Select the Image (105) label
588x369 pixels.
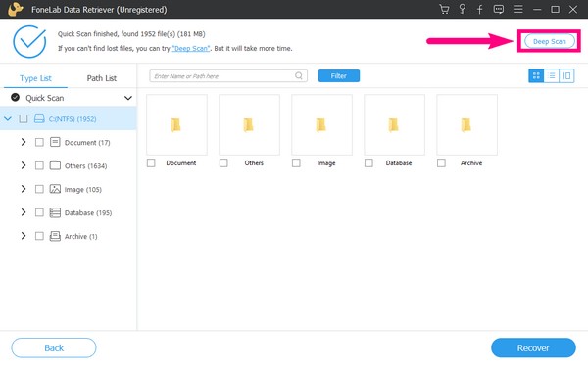[83, 189]
